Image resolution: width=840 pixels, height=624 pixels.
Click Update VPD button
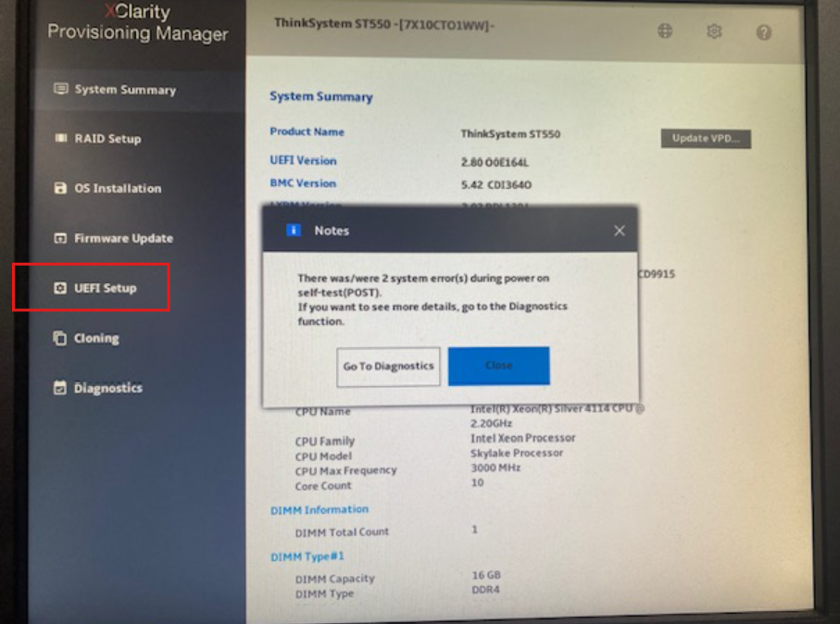[706, 139]
